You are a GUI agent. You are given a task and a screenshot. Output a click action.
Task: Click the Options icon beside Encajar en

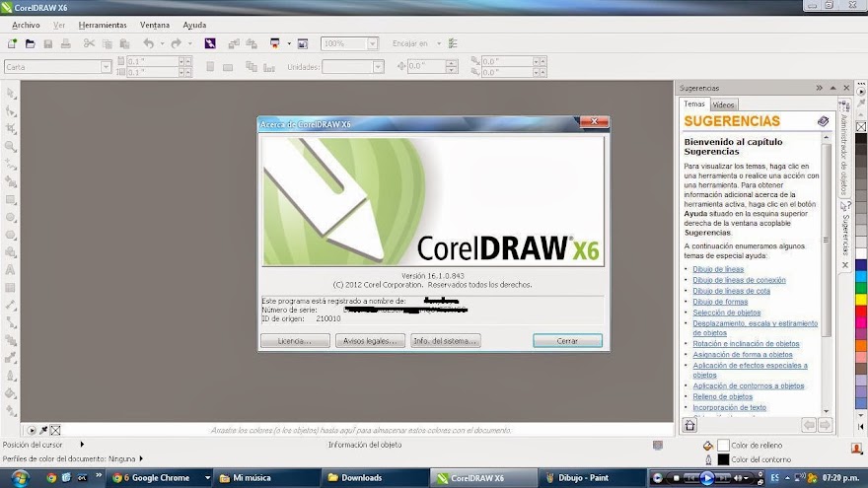pos(453,43)
